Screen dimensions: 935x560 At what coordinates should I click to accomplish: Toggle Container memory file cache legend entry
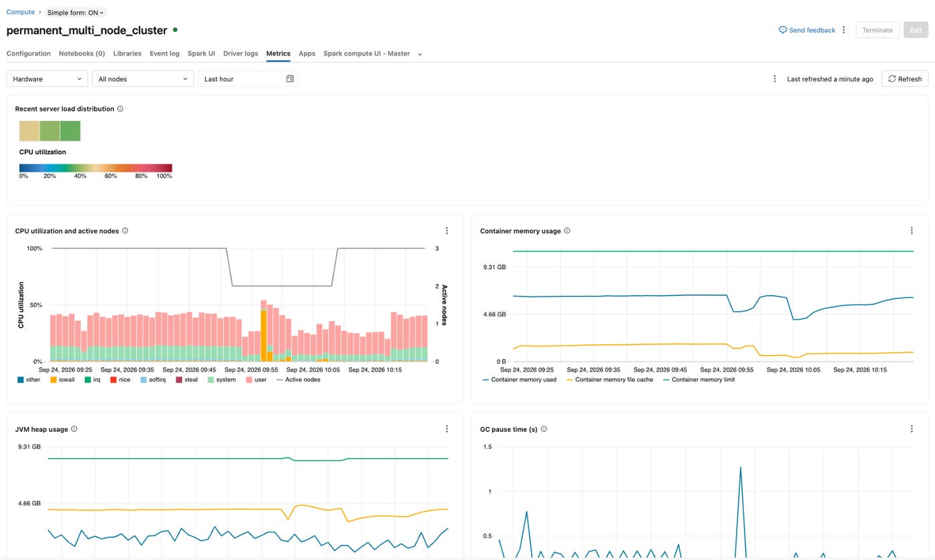point(610,380)
